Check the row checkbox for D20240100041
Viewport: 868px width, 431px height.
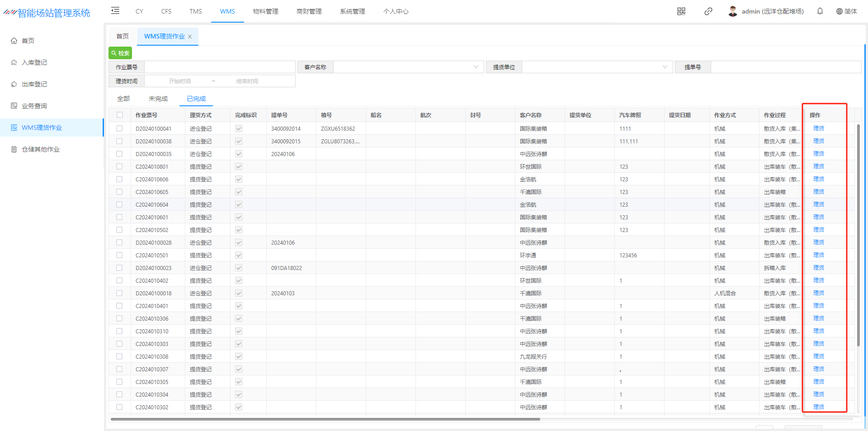(120, 128)
